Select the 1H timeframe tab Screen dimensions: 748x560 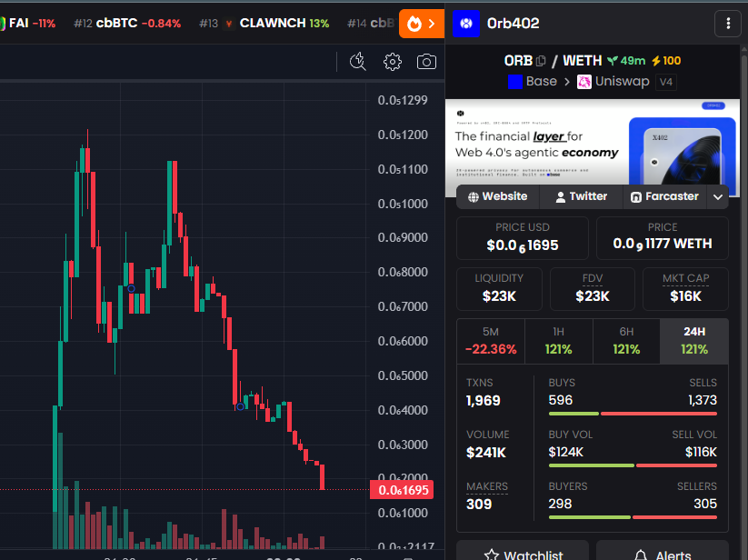[x=559, y=342]
